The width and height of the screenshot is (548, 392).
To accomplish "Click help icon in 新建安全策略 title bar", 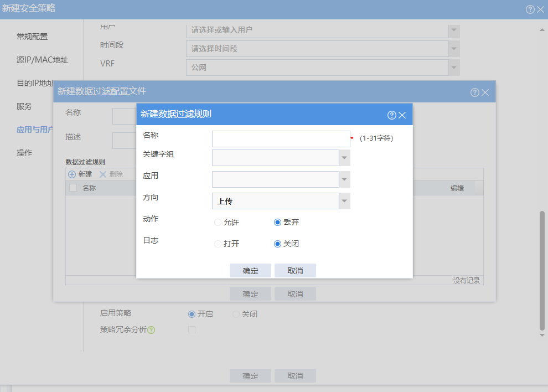I will point(530,9).
